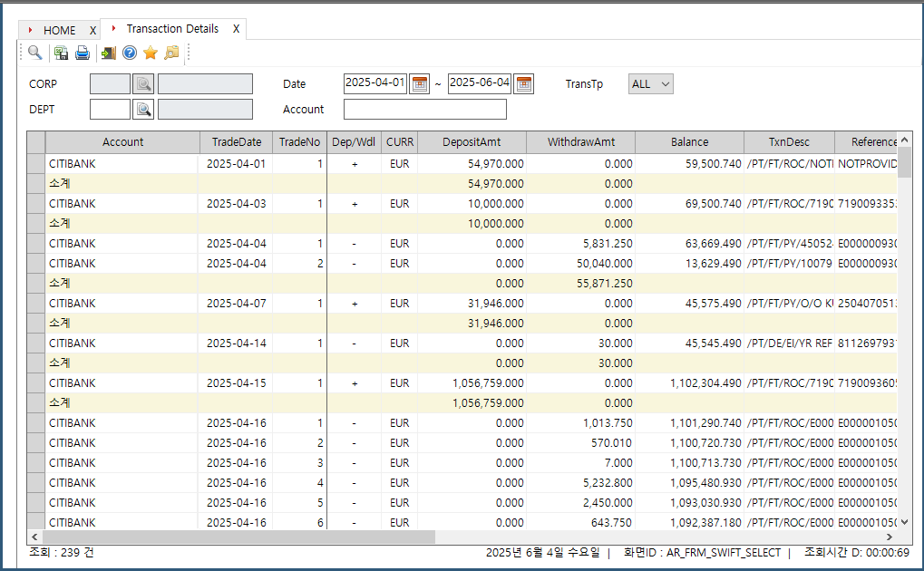924x571 pixels.
Task: Select deposit amount 54,970.000 on 2025-04-01 row
Action: click(x=472, y=164)
